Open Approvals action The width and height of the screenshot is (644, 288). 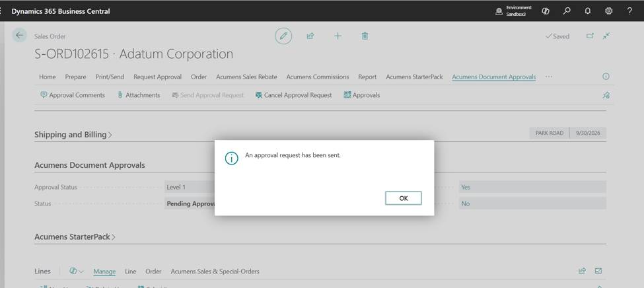(361, 95)
